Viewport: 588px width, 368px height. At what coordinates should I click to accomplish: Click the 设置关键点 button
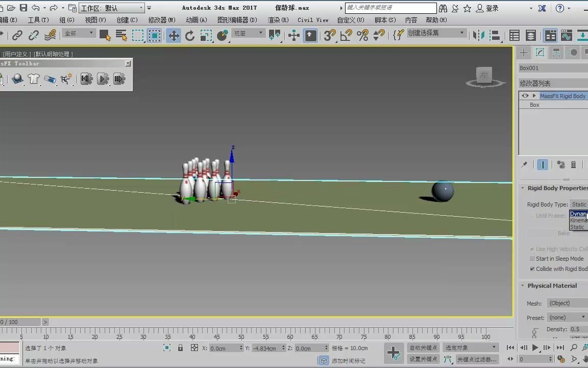coord(423,359)
